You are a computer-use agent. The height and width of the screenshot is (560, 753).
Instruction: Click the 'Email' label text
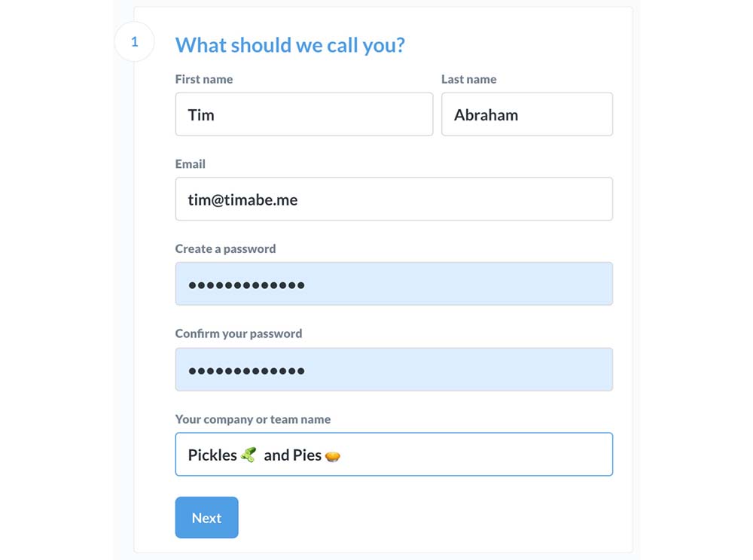point(191,164)
